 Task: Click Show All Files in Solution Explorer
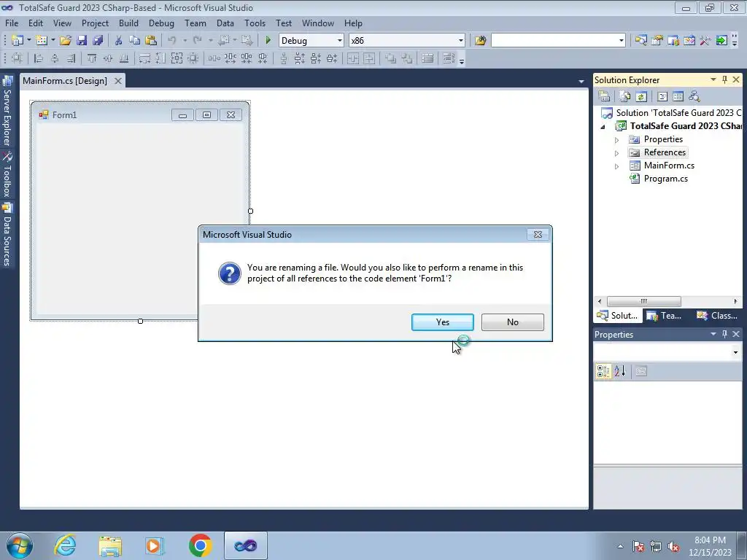[x=625, y=97]
